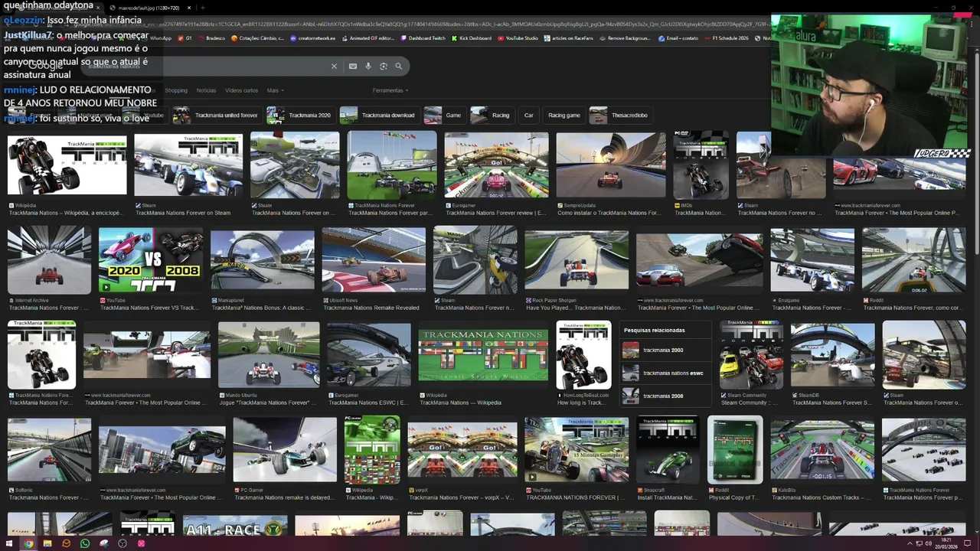This screenshot has height=551, width=980.
Task: Clear the Google search box text
Action: pyautogui.click(x=334, y=67)
